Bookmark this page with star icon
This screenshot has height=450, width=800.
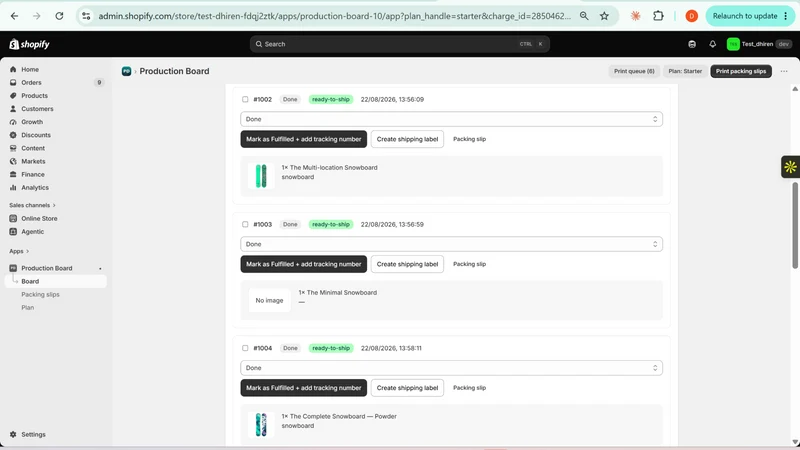605,16
